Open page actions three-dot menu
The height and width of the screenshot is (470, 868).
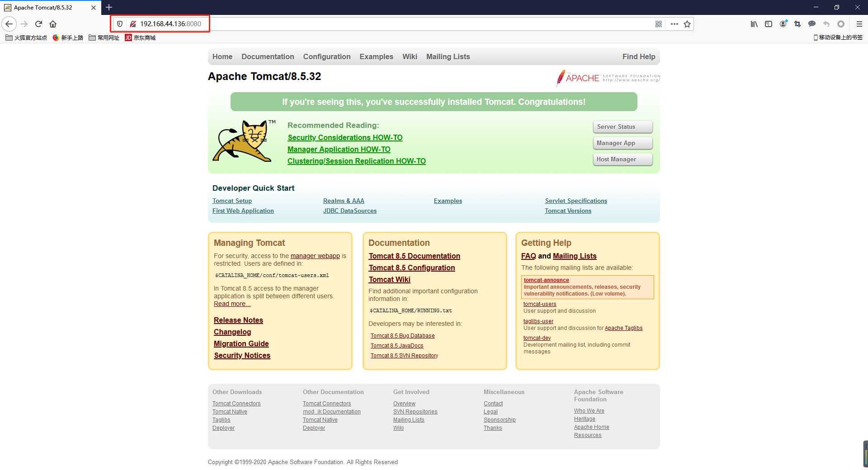(674, 24)
